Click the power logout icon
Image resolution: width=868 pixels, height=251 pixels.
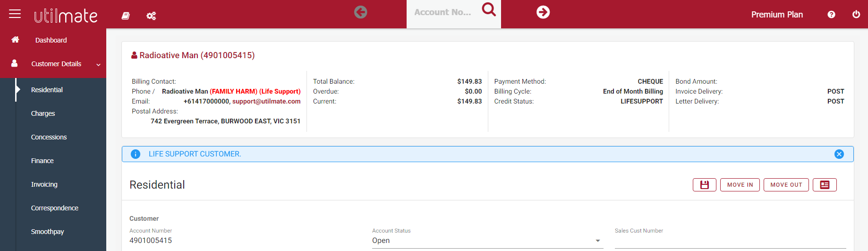tap(856, 15)
